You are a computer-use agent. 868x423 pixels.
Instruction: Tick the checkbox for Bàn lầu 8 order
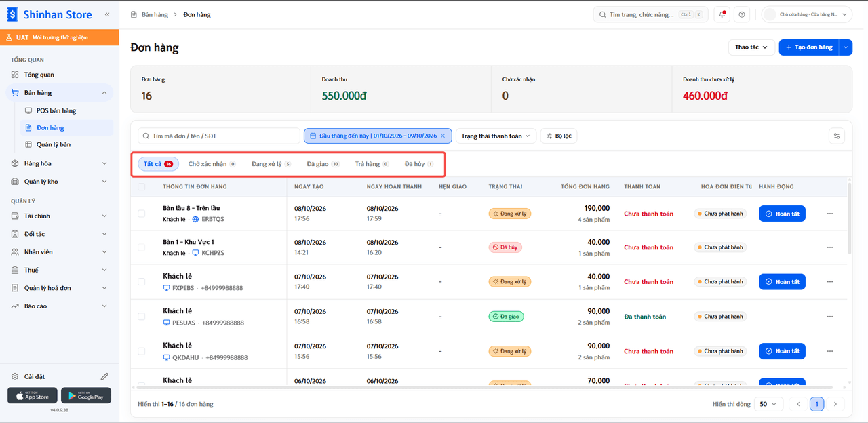pos(142,214)
